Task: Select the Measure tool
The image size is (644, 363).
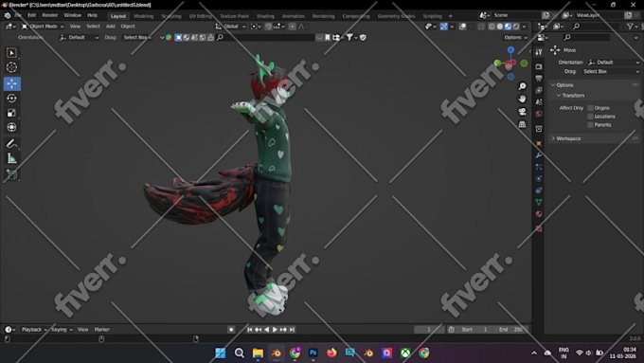Action: click(11, 158)
